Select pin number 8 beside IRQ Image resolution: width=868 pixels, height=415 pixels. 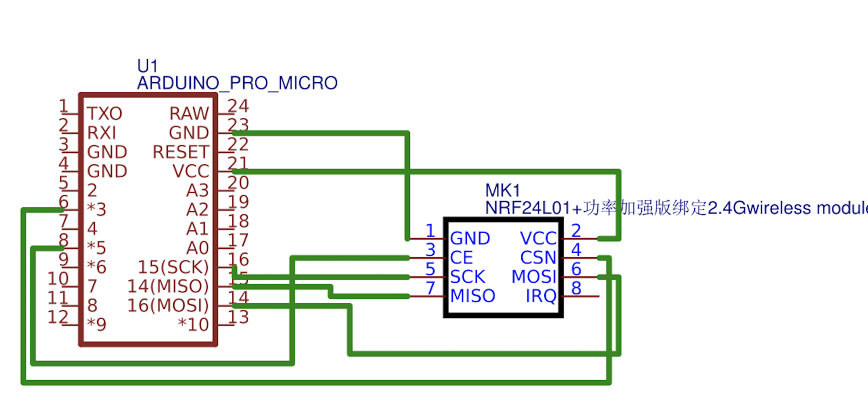coord(576,288)
